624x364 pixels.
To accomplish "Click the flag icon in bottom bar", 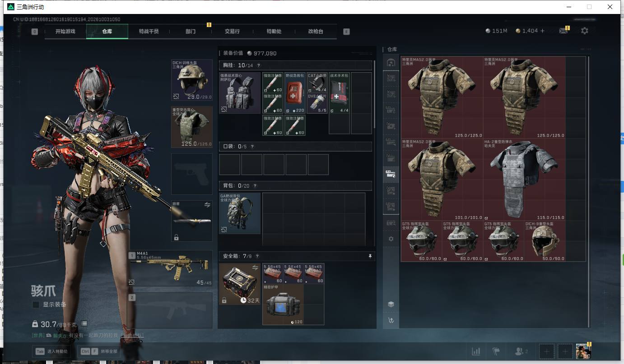I will point(496,351).
